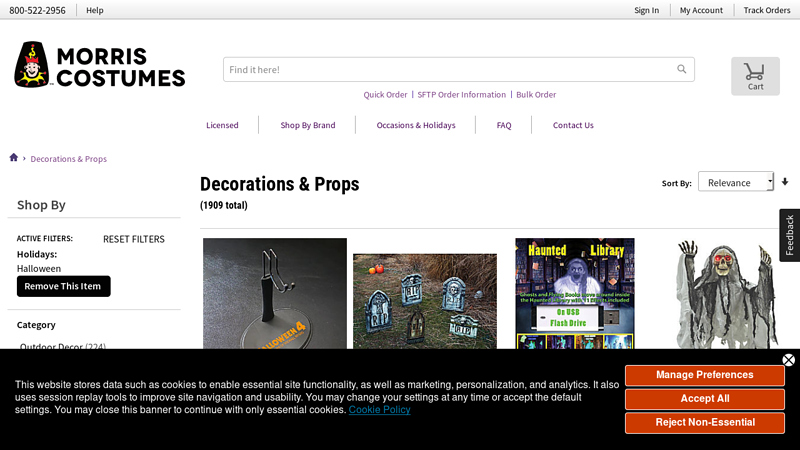The height and width of the screenshot is (450, 800).
Task: Toggle sort direction arrow
Action: [x=785, y=182]
